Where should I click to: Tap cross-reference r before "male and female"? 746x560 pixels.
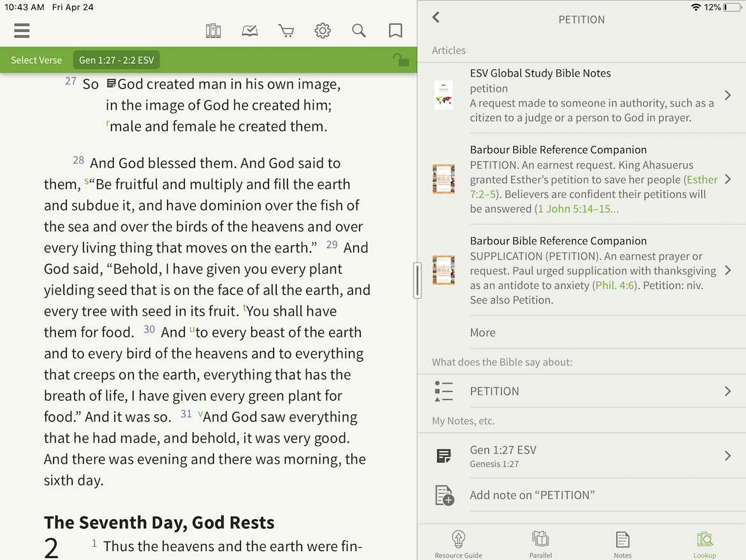tap(108, 123)
